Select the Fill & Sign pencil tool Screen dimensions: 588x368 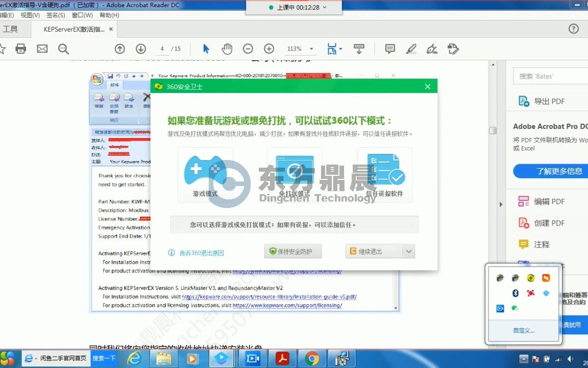411,49
